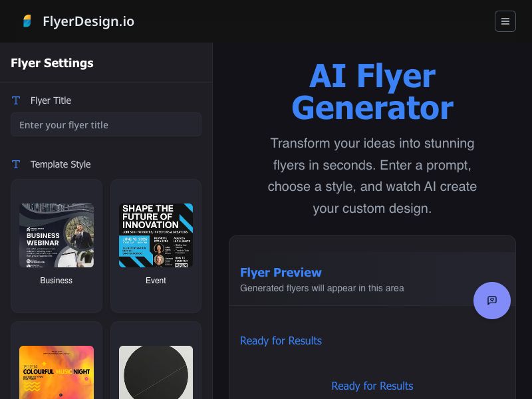
Task: Click the FlyerDesign.io brand name link
Action: (88, 21)
